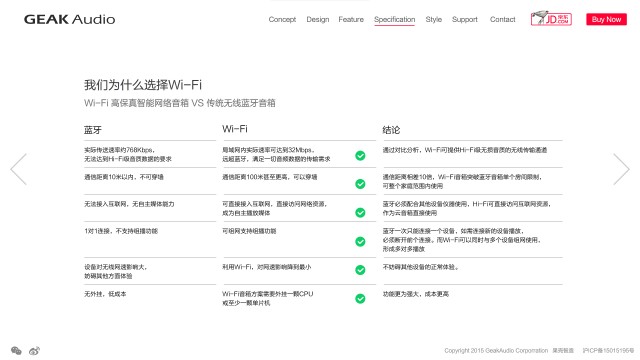Click the Bluetooth 768Kbps row text
The width and height of the screenshot is (640, 360).
click(x=128, y=154)
